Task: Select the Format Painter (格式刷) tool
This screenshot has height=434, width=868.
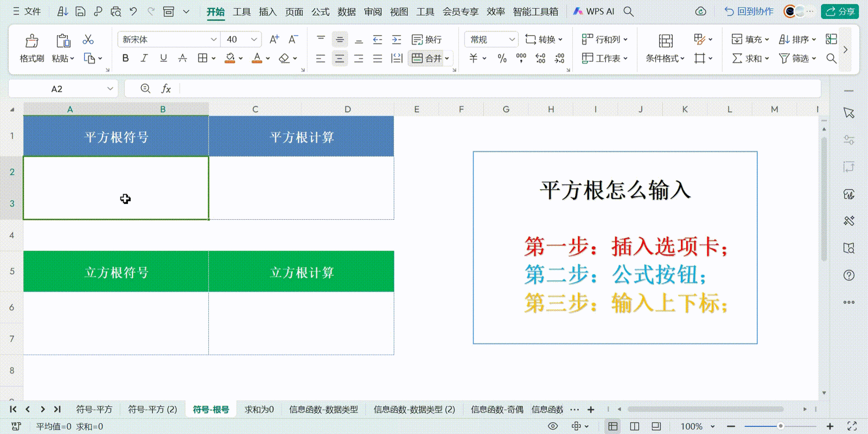Action: coord(32,48)
